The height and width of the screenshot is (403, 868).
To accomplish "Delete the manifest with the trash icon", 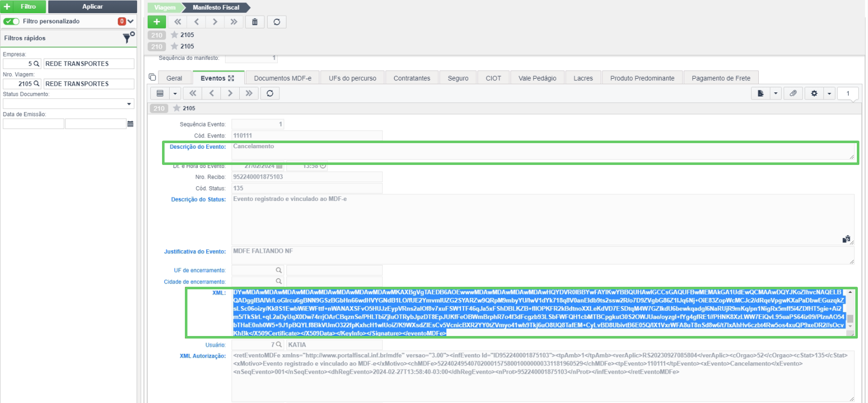I will (x=255, y=22).
